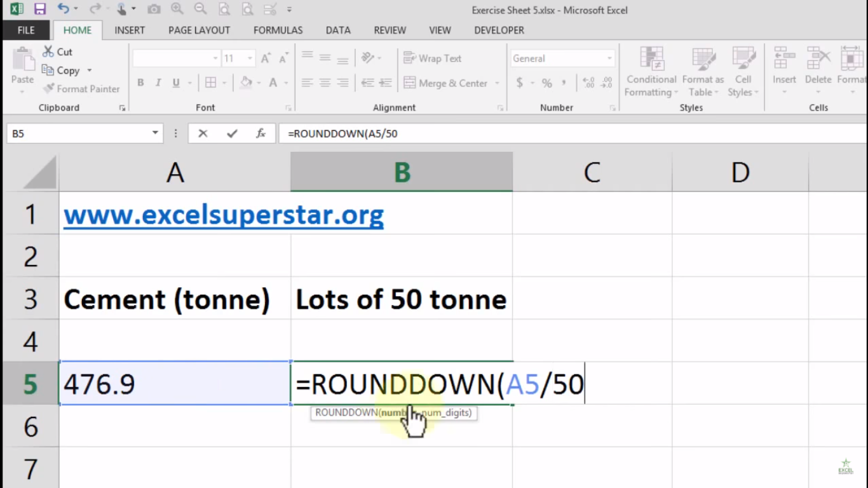Expand the Name Box dropdown arrow
Screen dimensions: 868x488
(155, 133)
